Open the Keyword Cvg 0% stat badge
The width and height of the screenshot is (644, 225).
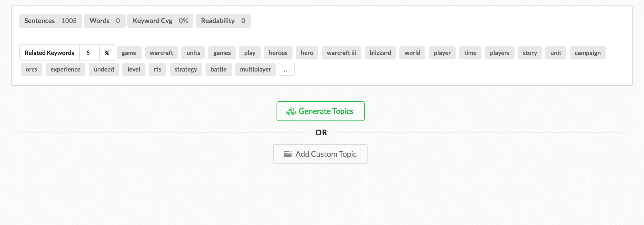(x=160, y=21)
